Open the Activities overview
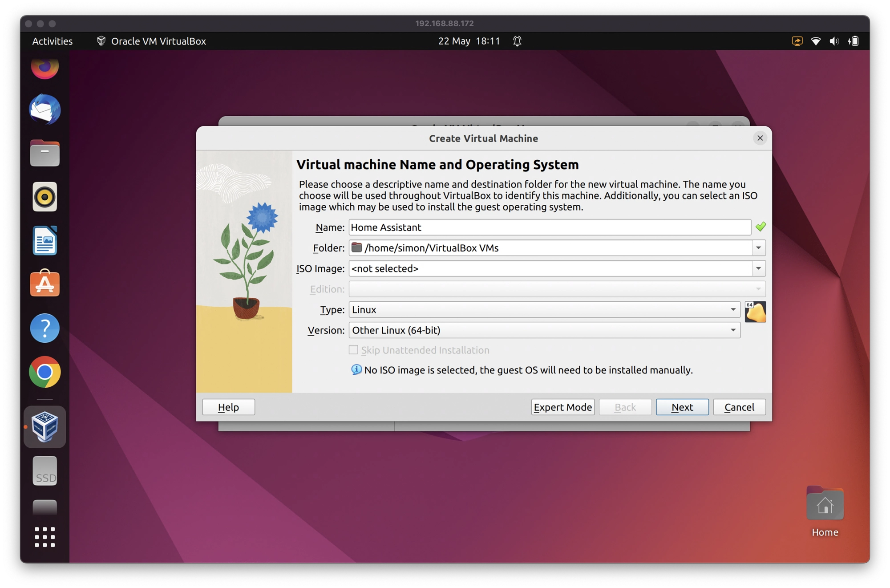The height and width of the screenshot is (588, 890). (52, 41)
